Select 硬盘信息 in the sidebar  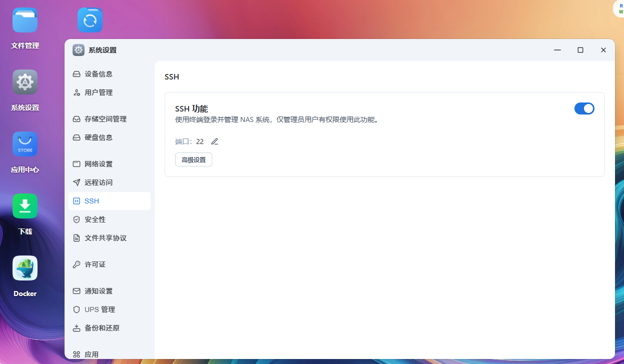(x=99, y=137)
